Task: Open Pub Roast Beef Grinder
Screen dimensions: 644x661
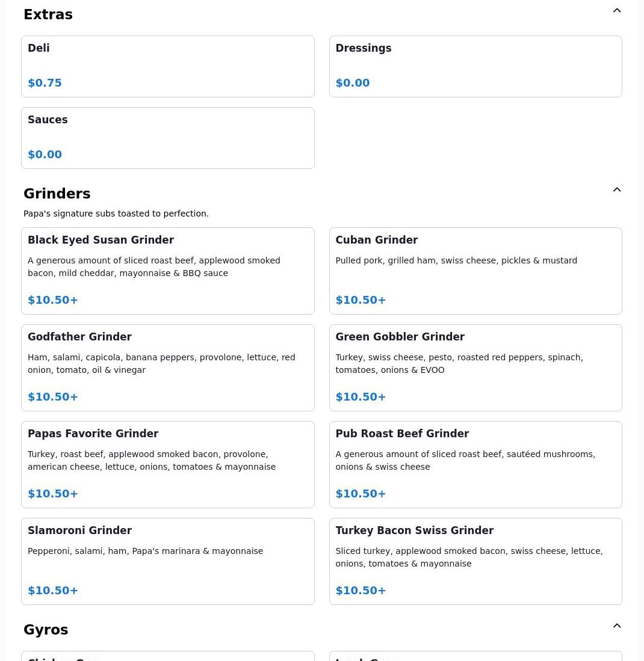Action: point(475,464)
